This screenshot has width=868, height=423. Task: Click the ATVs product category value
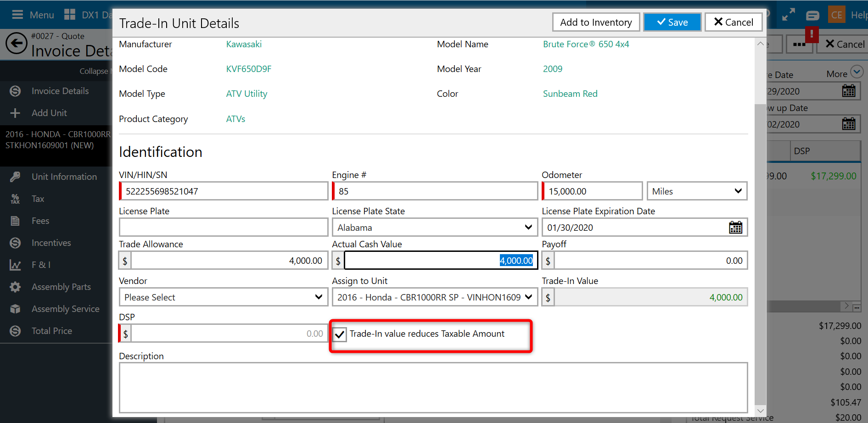235,119
